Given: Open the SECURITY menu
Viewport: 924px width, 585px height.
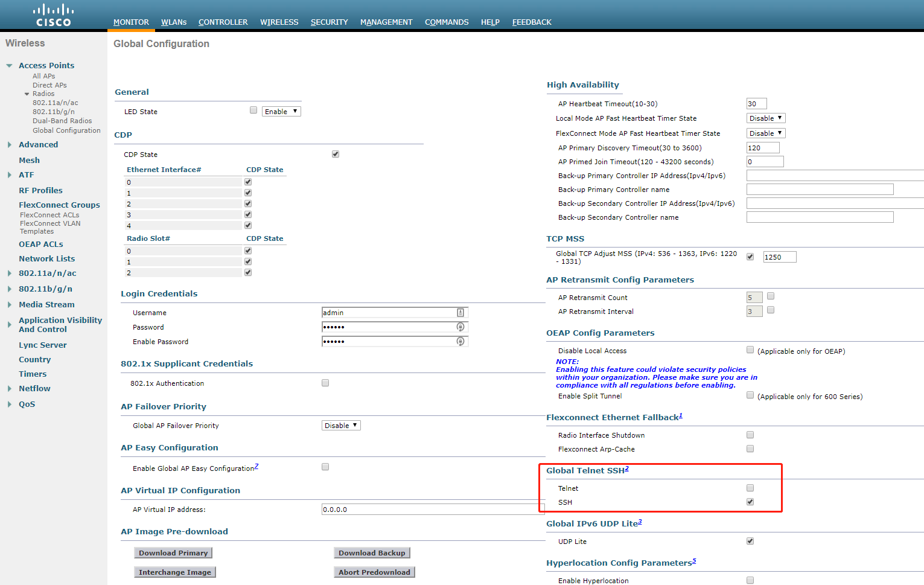Looking at the screenshot, I should click(329, 22).
